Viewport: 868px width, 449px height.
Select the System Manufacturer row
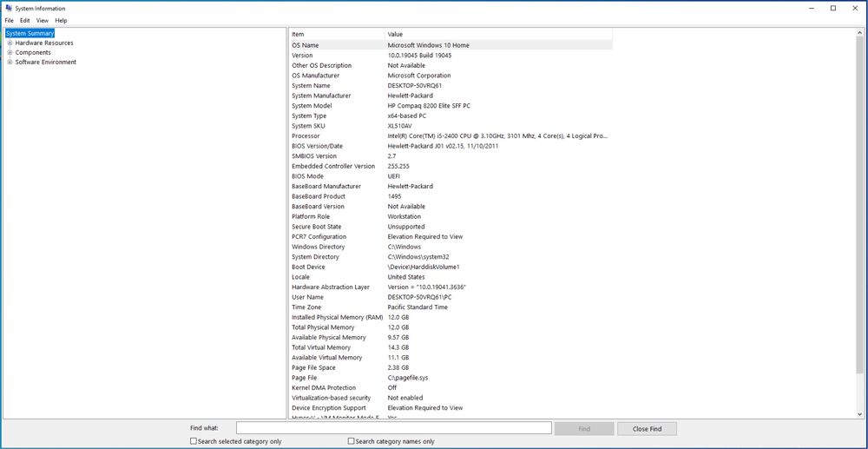(450, 96)
